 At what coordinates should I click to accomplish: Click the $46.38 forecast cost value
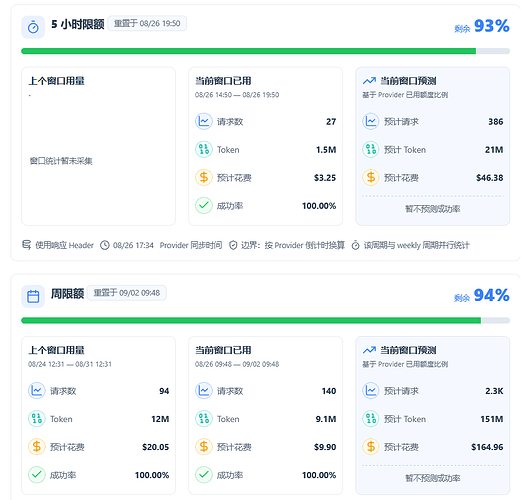[490, 178]
